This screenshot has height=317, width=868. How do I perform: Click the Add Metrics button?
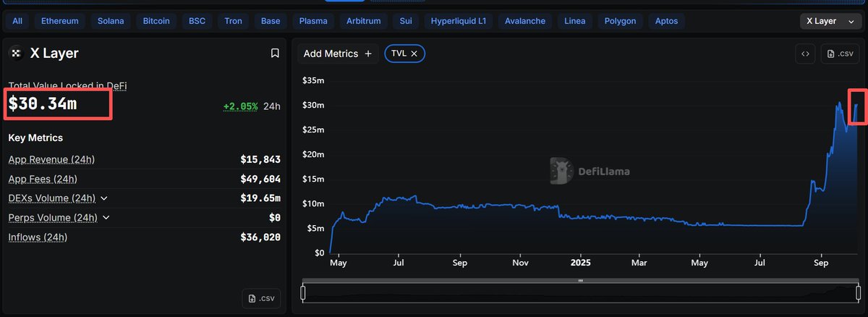click(x=338, y=54)
